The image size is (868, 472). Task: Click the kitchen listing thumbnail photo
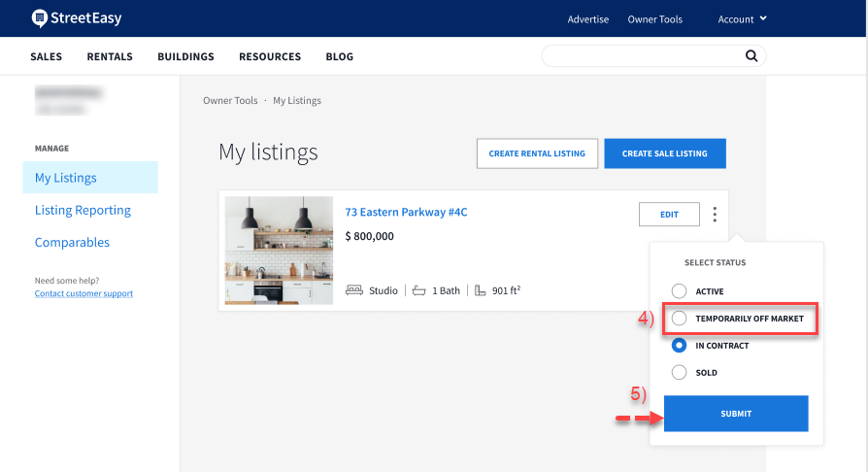(279, 251)
